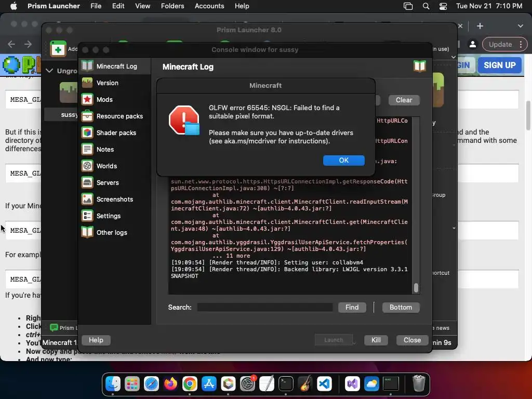Open the View menu
Screen dimensions: 532x399
[x=142, y=6]
